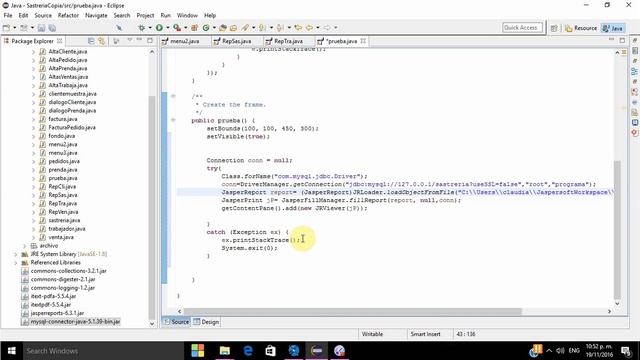
Task: Switch to RepTra.java editor tab
Action: (x=288, y=41)
